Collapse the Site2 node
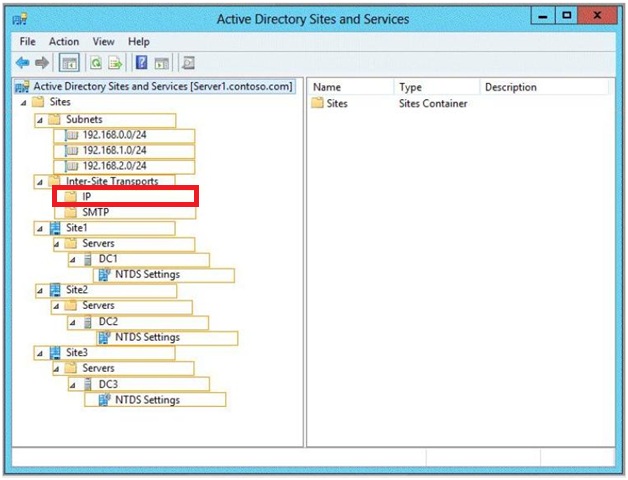This screenshot has width=628, height=480. click(x=40, y=291)
